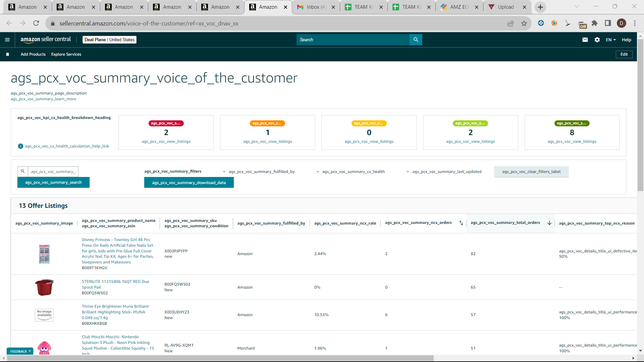Open the Chrome three-dot menu
Screen dimensions: 644x362
635,23
